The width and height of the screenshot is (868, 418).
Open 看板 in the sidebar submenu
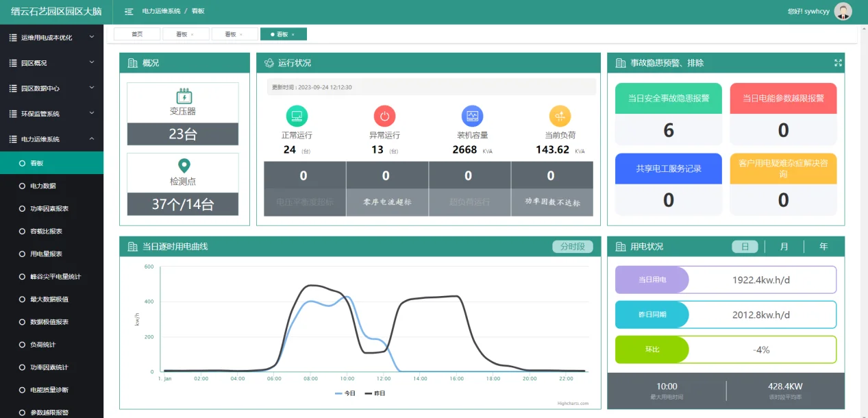click(x=51, y=163)
